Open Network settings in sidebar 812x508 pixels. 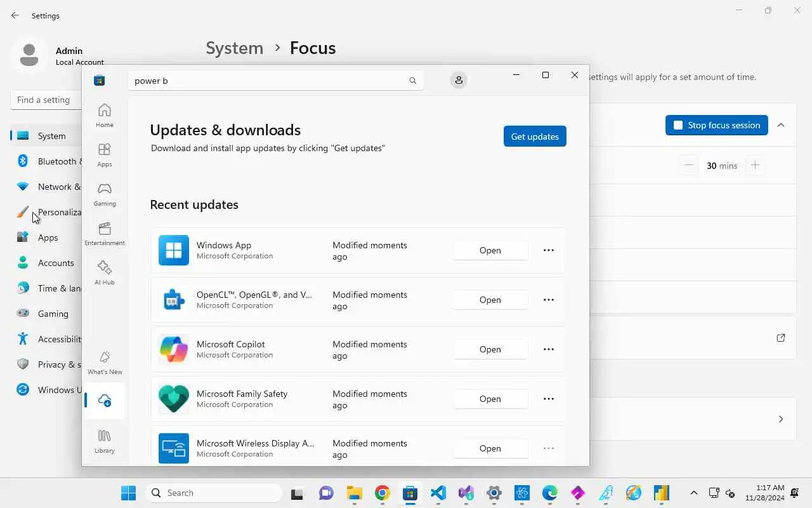coord(47,187)
